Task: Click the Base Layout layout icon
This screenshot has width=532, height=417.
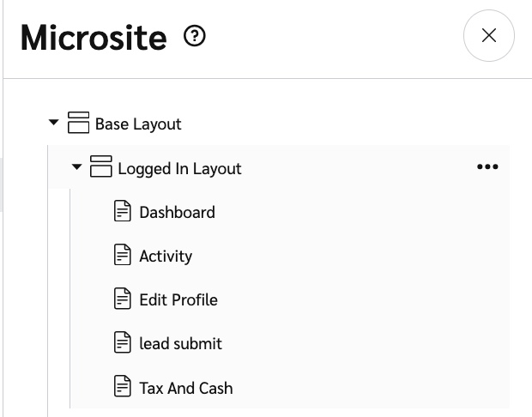Action: coord(79,124)
